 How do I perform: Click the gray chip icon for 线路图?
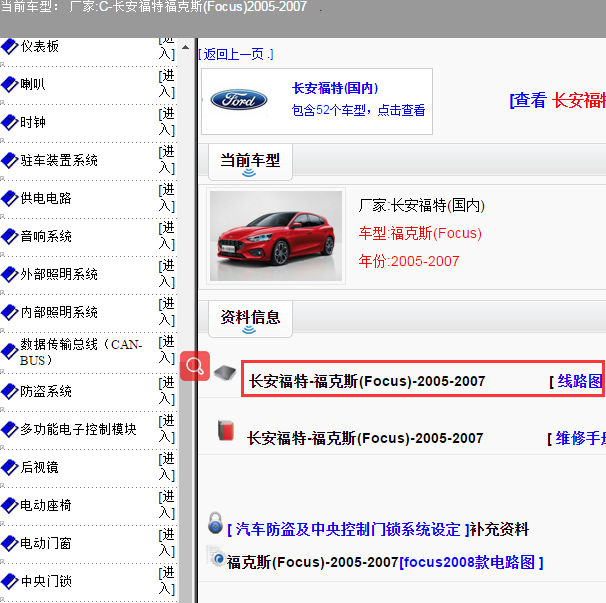click(225, 373)
